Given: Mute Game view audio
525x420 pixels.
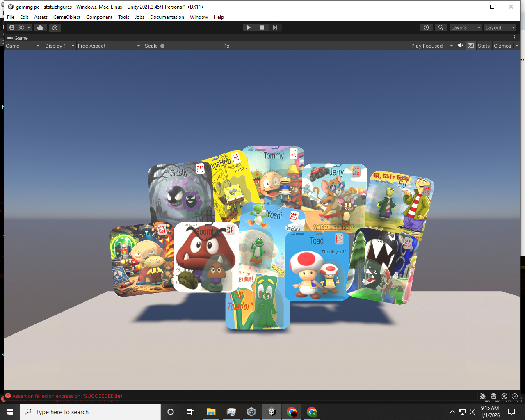Looking at the screenshot, I should pyautogui.click(x=460, y=46).
